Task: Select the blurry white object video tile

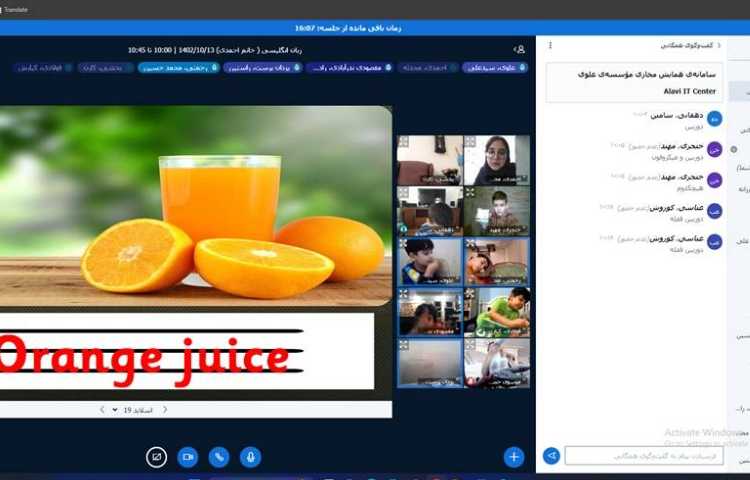Action: tap(496, 363)
